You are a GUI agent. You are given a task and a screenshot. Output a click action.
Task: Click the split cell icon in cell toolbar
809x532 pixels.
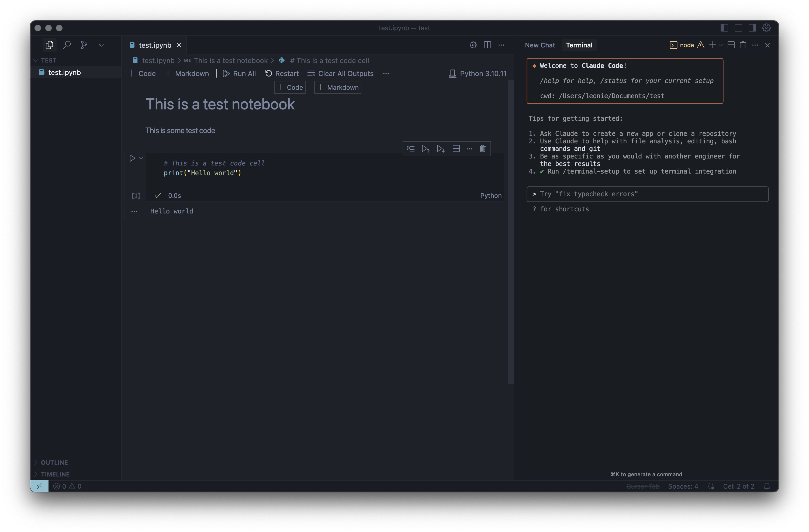(x=456, y=148)
